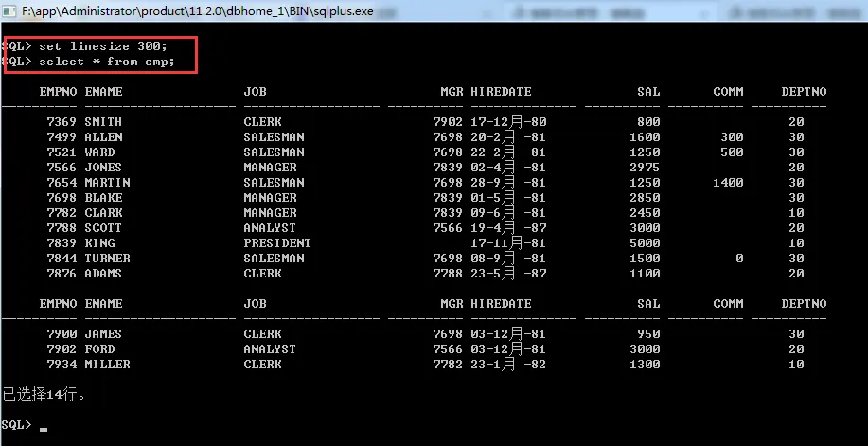
Task: Click employee name MILLER
Action: [x=107, y=364]
